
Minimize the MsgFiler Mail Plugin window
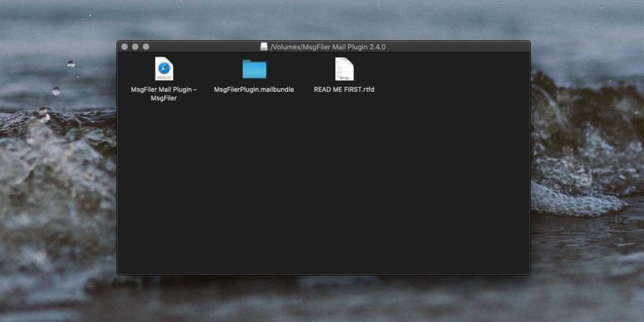point(135,47)
